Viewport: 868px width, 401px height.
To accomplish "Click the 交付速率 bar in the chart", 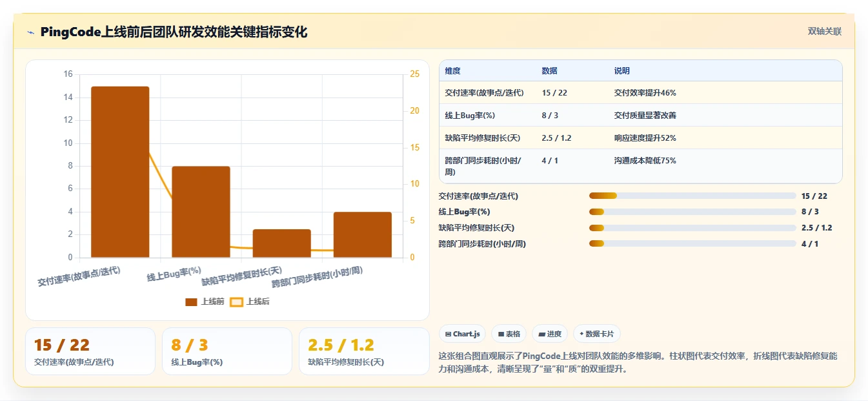I will (x=120, y=172).
